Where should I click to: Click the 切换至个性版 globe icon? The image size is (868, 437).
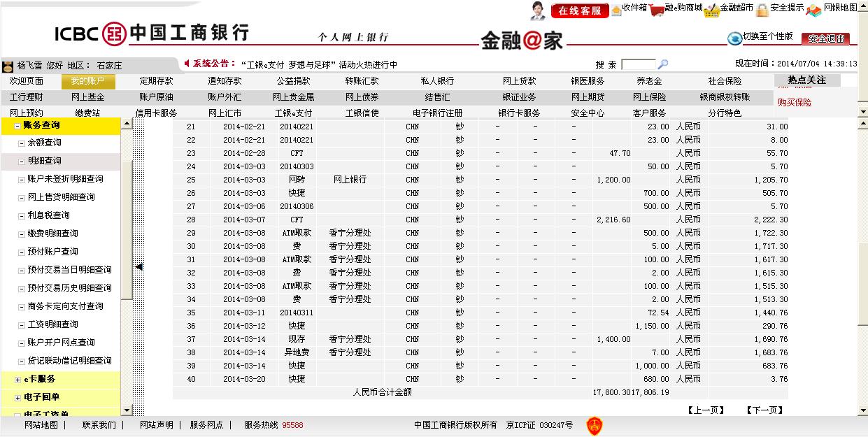pos(734,38)
